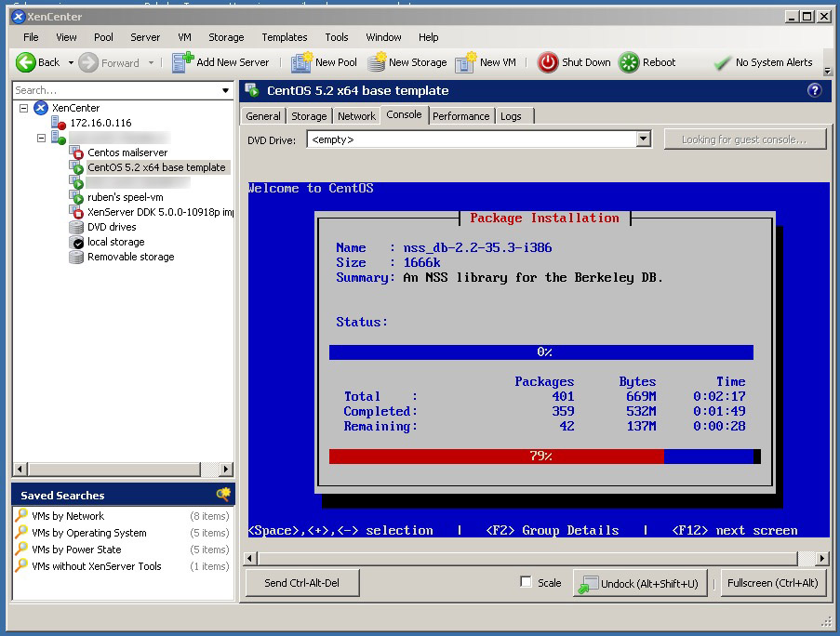Click the disconnected server 172.16.0.116 icon
Image resolution: width=840 pixels, height=636 pixels.
pos(58,123)
